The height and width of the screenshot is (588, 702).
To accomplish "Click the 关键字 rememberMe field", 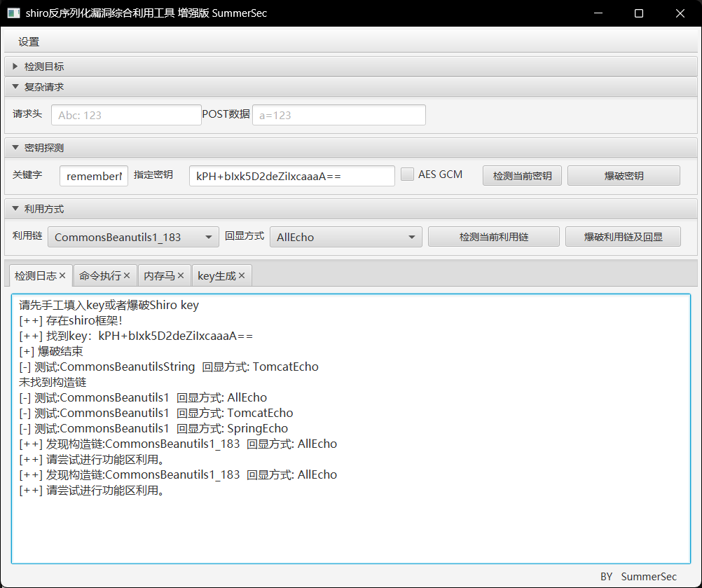I will 94,176.
